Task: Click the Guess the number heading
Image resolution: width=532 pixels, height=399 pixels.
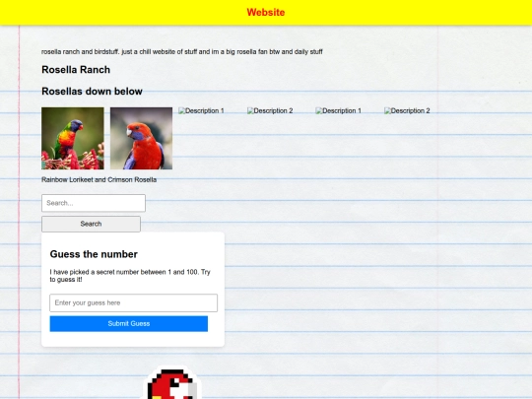Action: (x=94, y=254)
